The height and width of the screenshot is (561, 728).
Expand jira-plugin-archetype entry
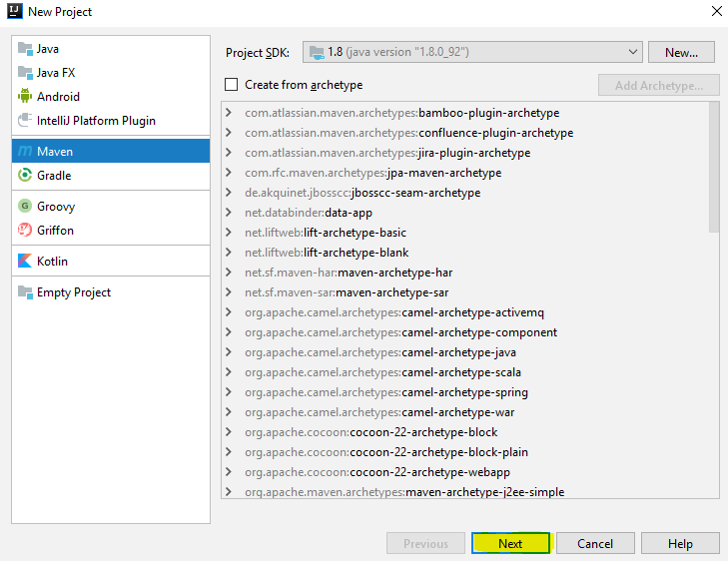click(x=229, y=152)
